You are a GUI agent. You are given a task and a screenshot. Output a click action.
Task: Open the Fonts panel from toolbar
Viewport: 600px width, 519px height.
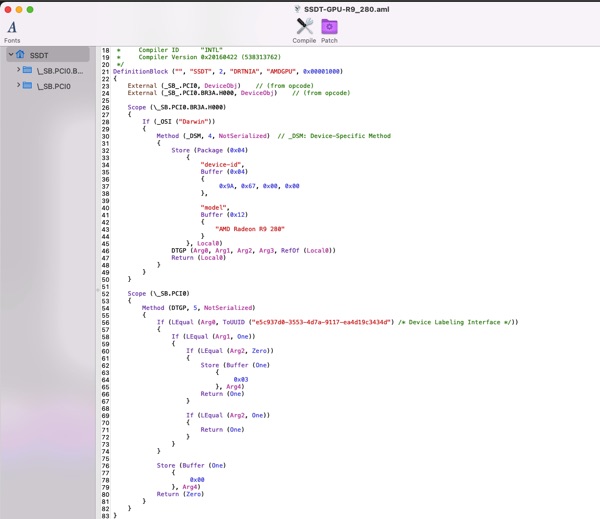click(12, 29)
